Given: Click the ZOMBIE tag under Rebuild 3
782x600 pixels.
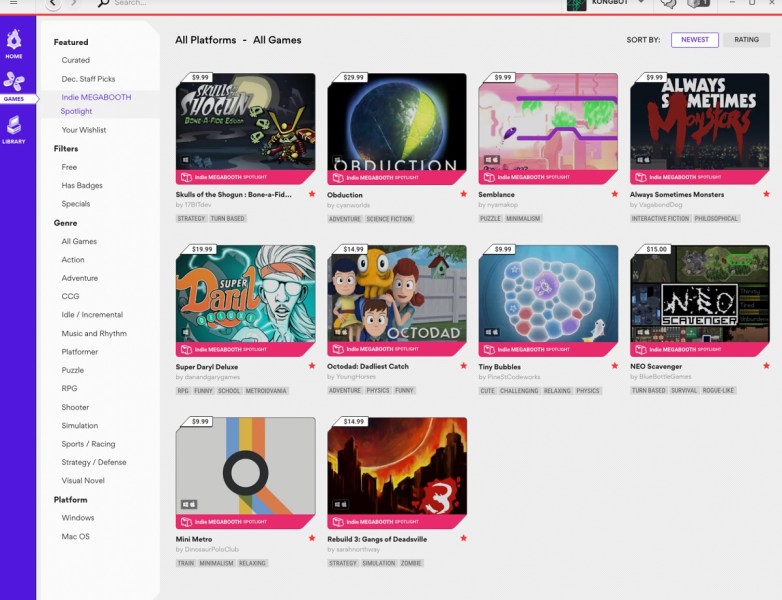Looking at the screenshot, I should pyautogui.click(x=411, y=563).
